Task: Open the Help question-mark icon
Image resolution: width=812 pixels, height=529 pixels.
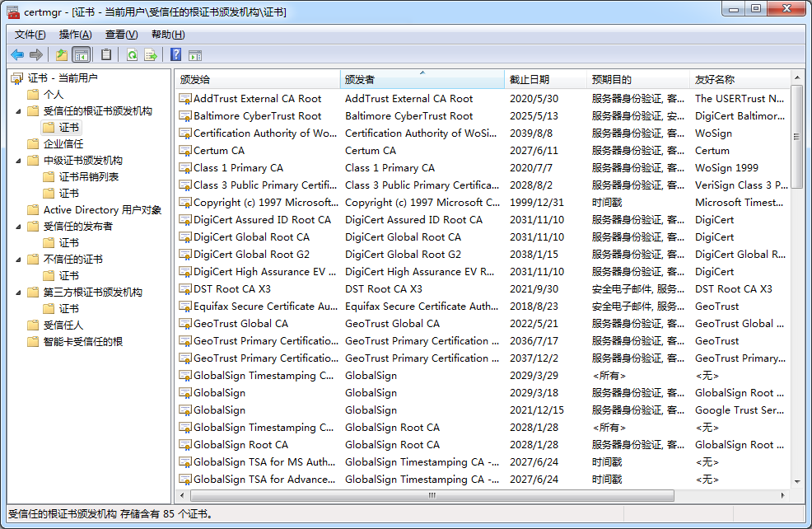Action: [x=176, y=54]
